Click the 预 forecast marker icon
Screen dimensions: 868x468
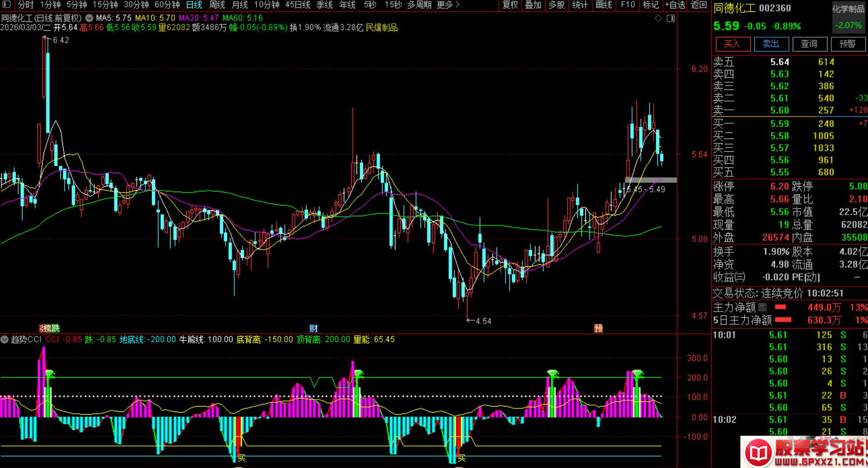pos(598,328)
